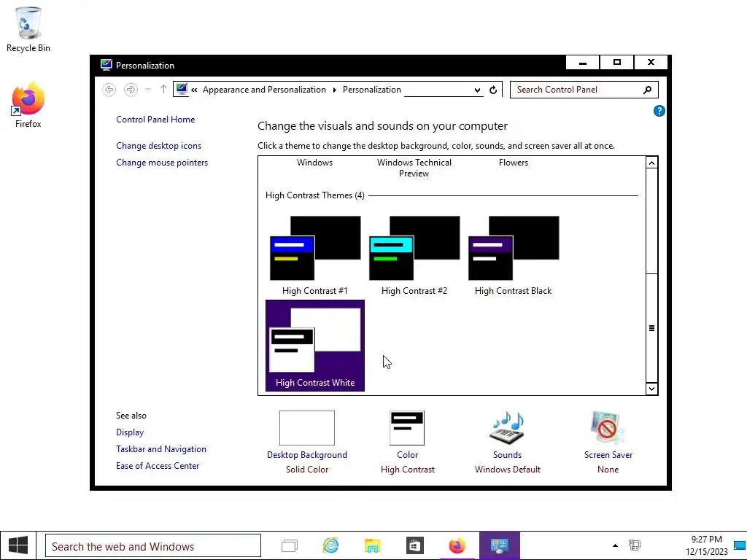Open Ease of Access Center link

click(158, 466)
